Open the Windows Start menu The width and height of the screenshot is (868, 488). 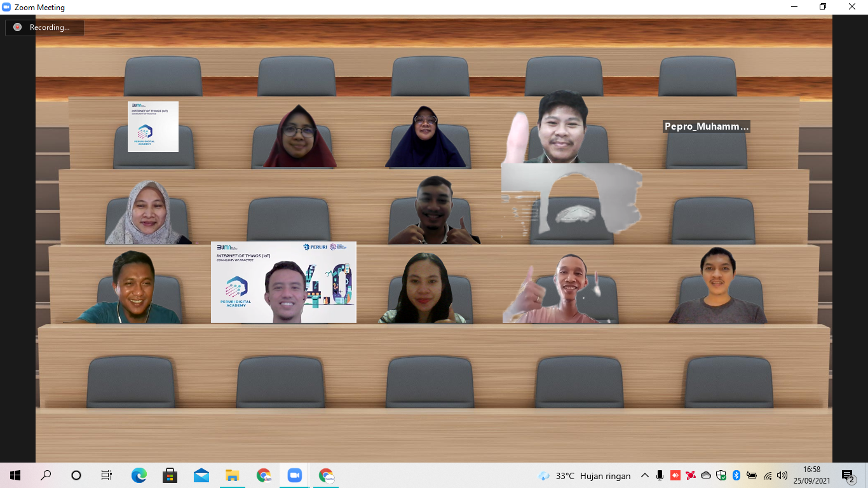[x=15, y=475]
